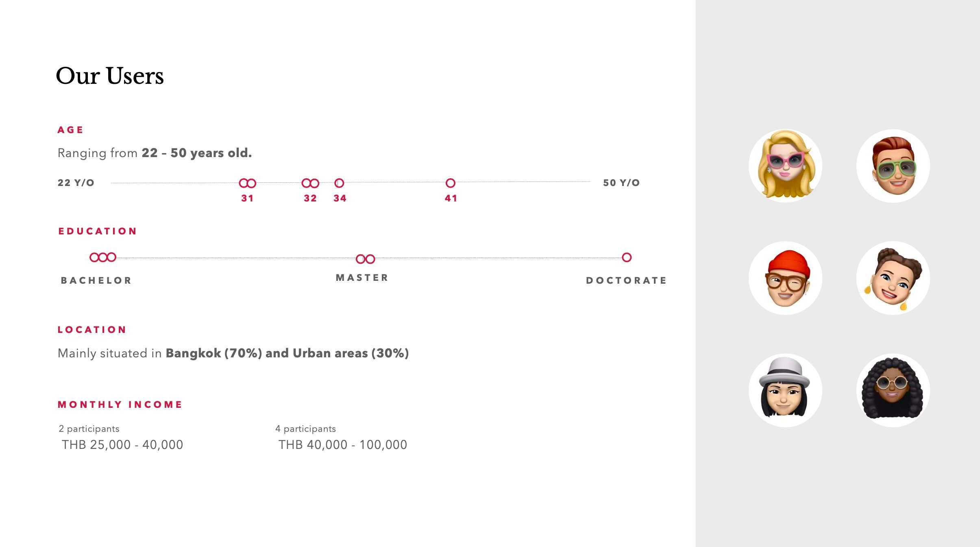This screenshot has width=980, height=547.
Task: Click the THB 25,000 - 40,000 income range
Action: [122, 445]
